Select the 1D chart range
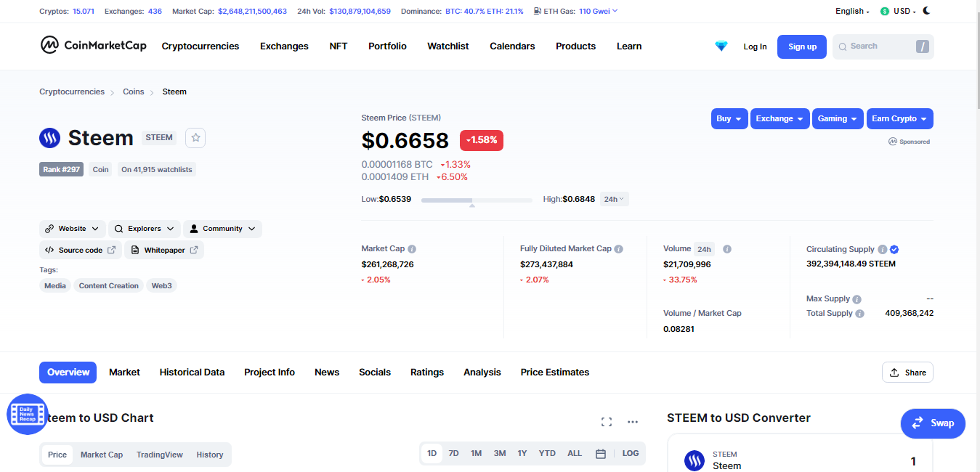Image resolution: width=980 pixels, height=472 pixels. tap(432, 453)
